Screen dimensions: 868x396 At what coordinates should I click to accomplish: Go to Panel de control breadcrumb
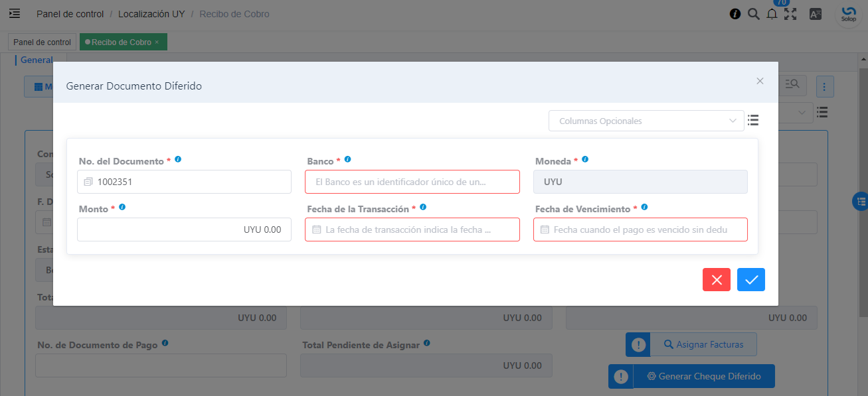68,14
